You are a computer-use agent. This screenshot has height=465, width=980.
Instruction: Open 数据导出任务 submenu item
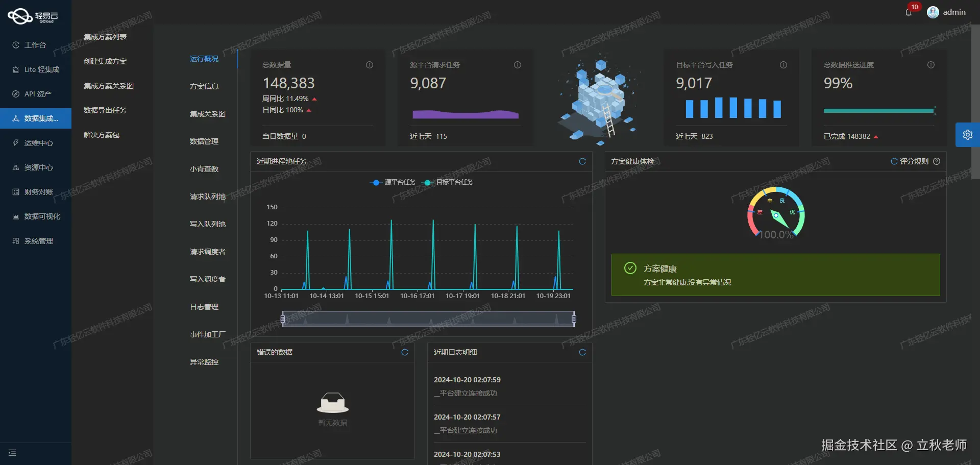[105, 110]
